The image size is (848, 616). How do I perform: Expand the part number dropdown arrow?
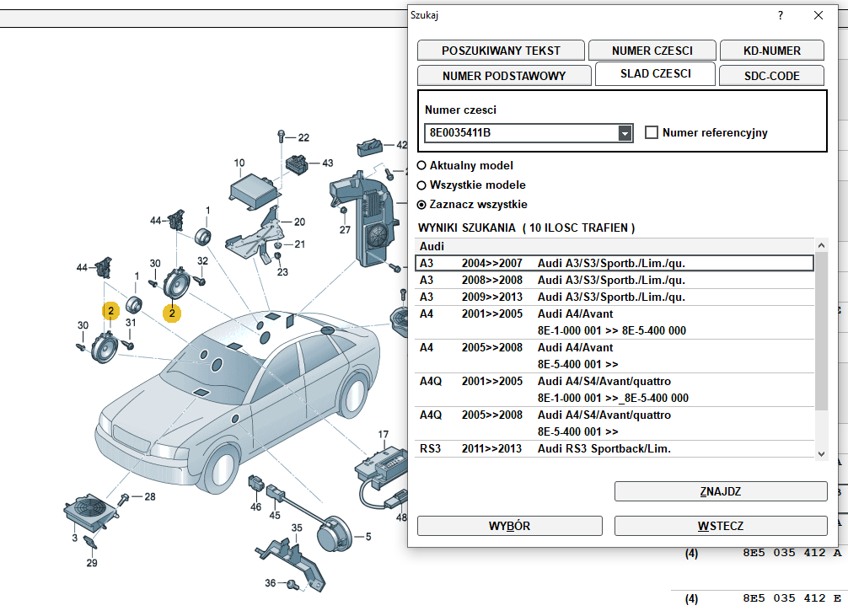625,133
